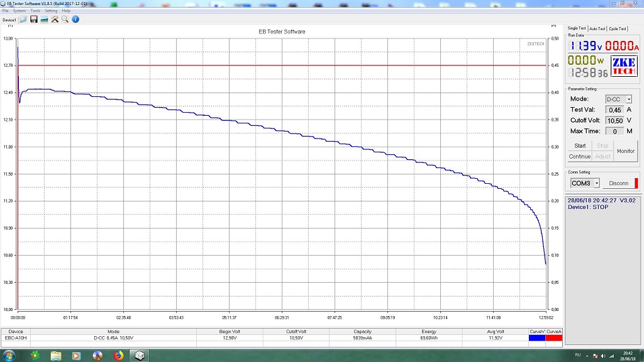Open Windows Explorer folder in taskbar
The width and height of the screenshot is (644, 362).
click(x=55, y=355)
